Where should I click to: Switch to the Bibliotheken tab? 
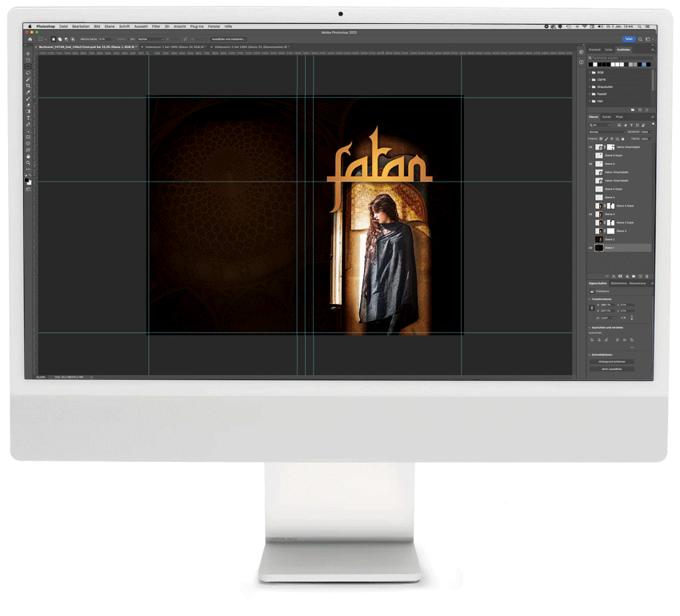click(618, 283)
